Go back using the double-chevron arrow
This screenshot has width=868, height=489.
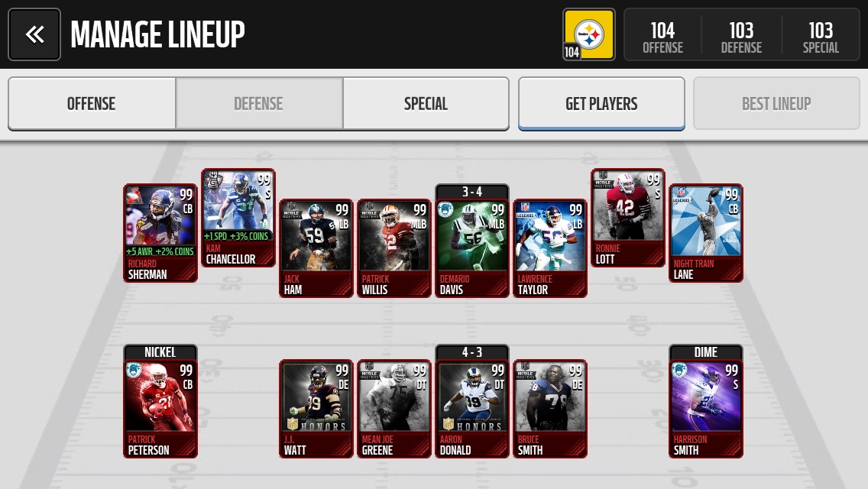coord(34,34)
